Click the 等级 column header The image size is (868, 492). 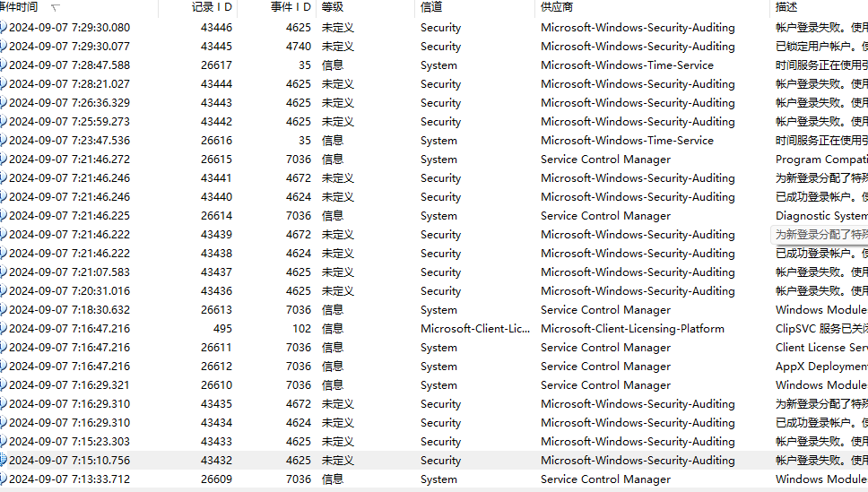(333, 7)
